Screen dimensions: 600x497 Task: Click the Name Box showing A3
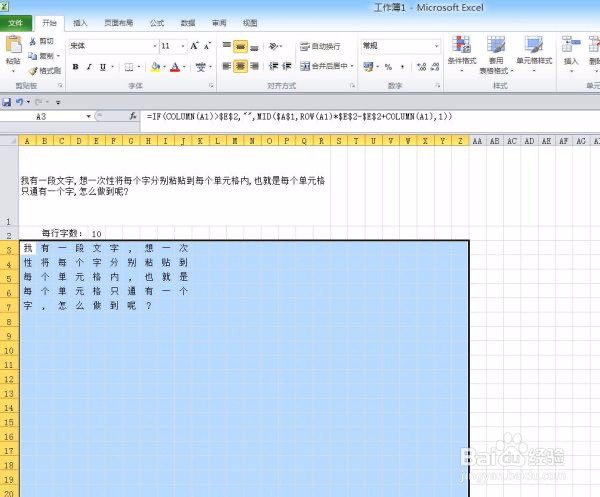(x=41, y=116)
